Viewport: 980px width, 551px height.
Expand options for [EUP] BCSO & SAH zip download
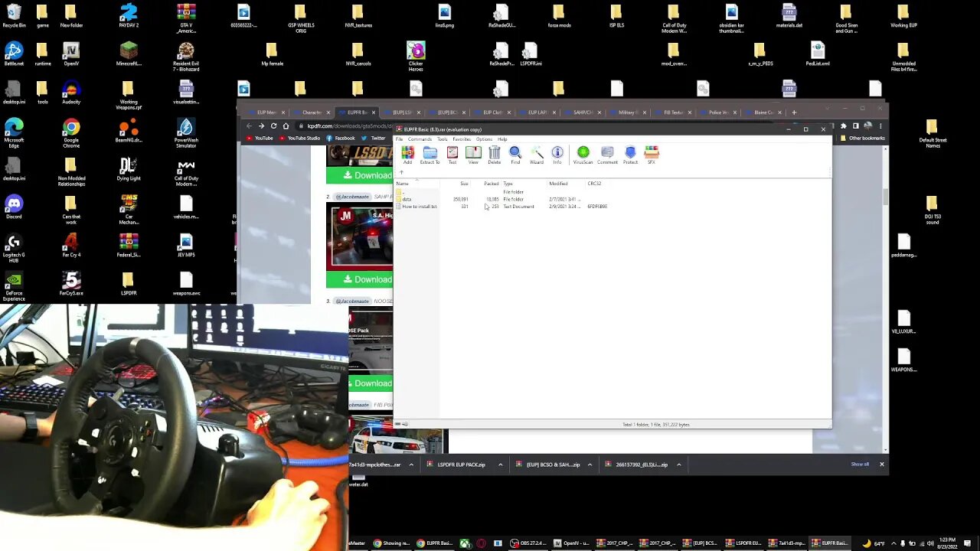(x=590, y=465)
